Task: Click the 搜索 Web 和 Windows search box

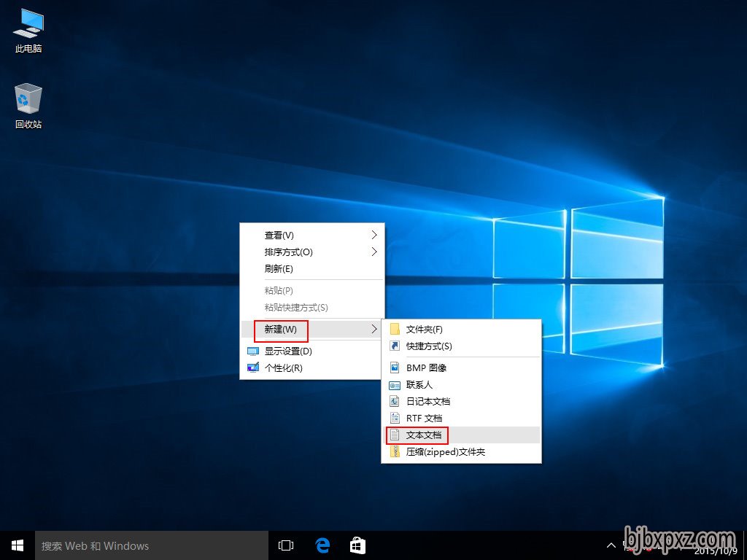Action: point(152,545)
